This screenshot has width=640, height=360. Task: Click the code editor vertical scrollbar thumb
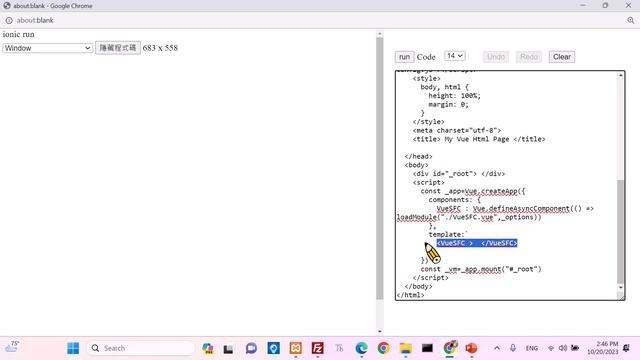click(x=620, y=231)
